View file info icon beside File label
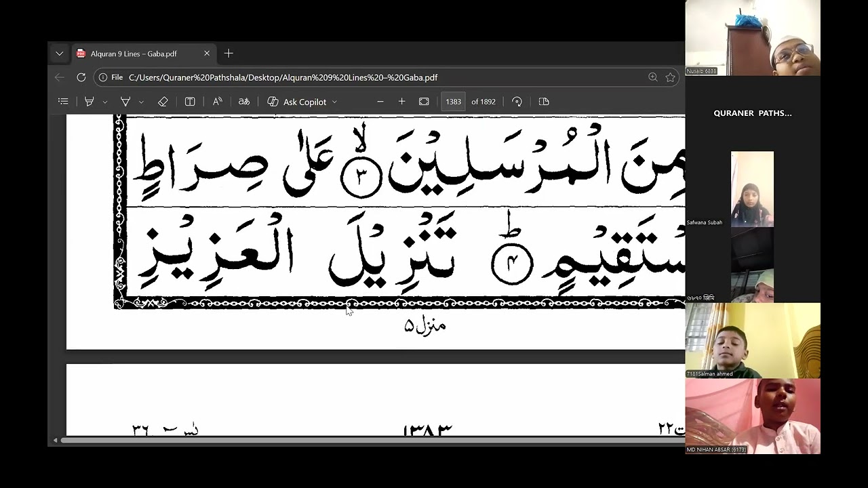This screenshot has width=868, height=488. 103,77
